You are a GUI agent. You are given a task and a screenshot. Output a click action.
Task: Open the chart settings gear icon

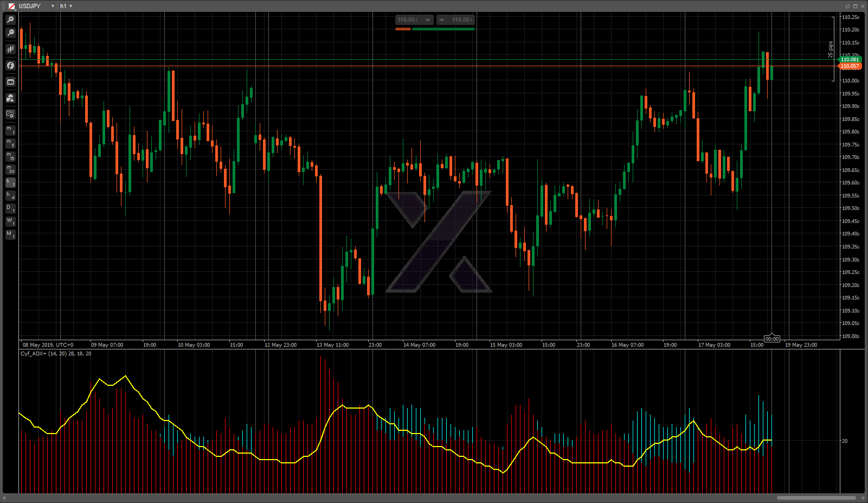point(10,114)
